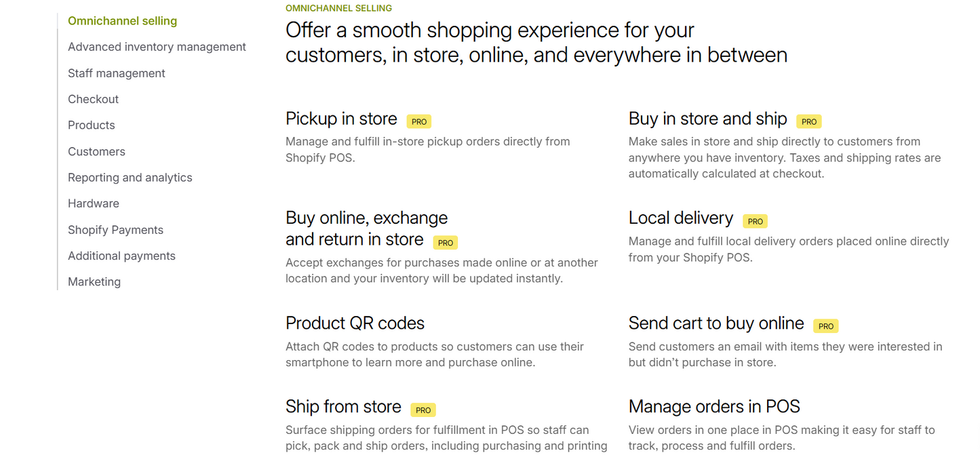980x457 pixels.
Task: Jump to Marketing in the sidebar
Action: click(x=94, y=282)
